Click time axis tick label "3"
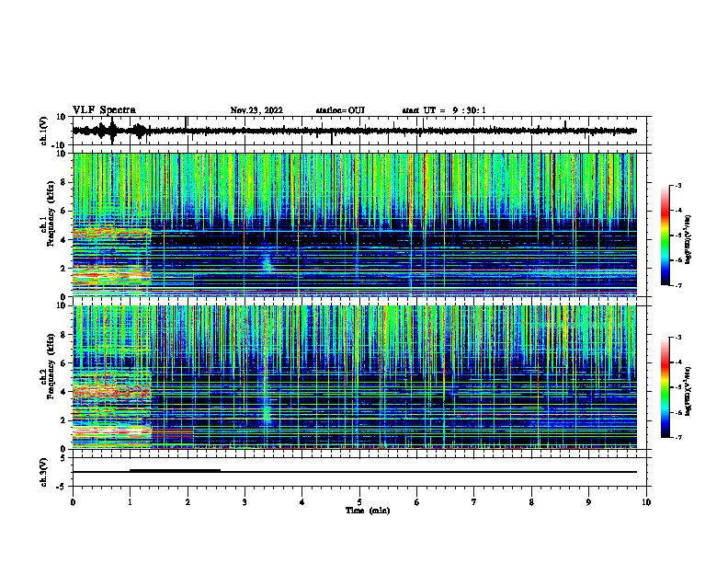 coord(245,502)
